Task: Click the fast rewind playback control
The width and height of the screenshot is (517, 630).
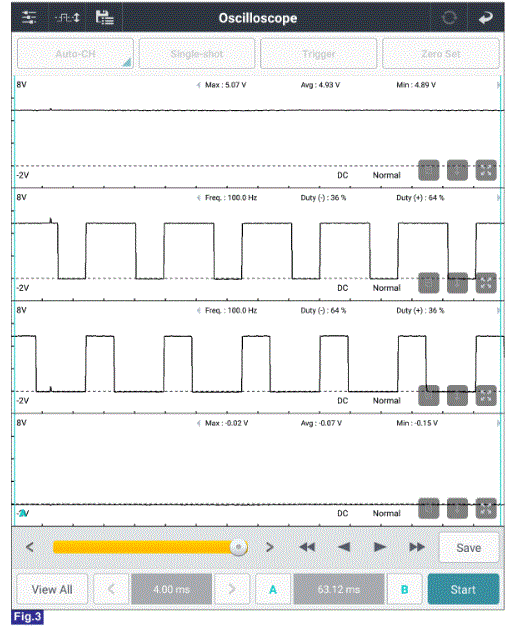Action: (307, 547)
